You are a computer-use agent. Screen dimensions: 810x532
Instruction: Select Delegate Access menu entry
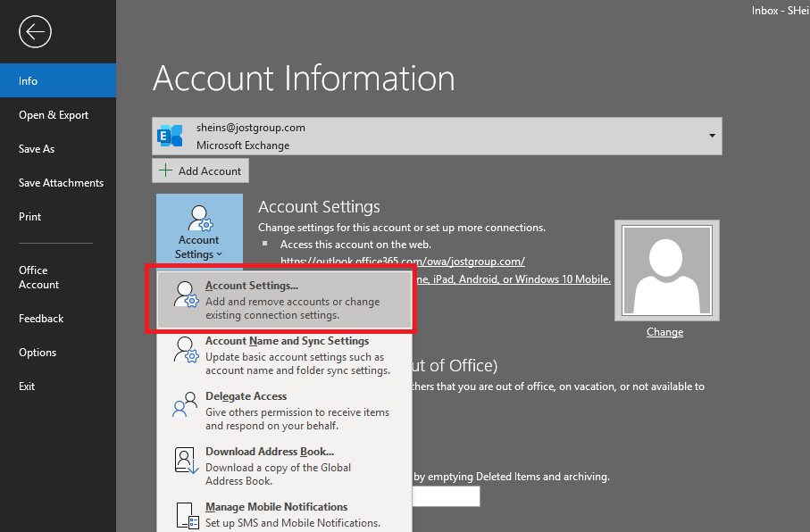click(x=285, y=411)
